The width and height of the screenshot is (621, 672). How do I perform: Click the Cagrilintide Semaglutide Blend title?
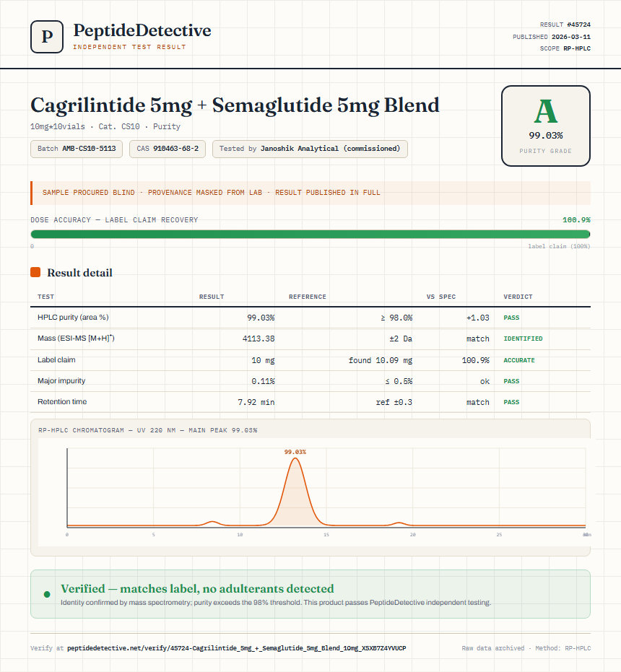235,105
